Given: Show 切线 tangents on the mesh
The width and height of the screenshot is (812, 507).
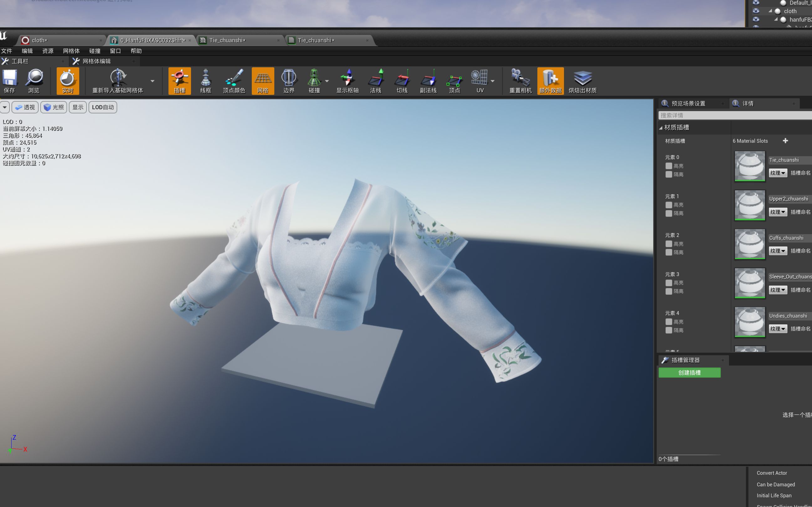Looking at the screenshot, I should point(401,80).
